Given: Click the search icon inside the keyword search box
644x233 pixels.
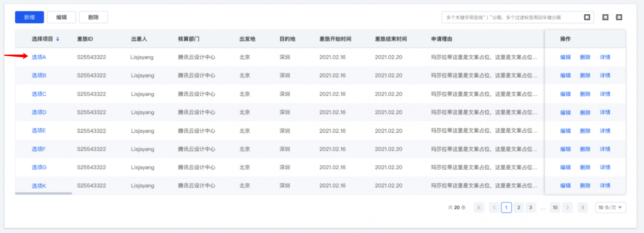Looking at the screenshot, I should coord(587,17).
